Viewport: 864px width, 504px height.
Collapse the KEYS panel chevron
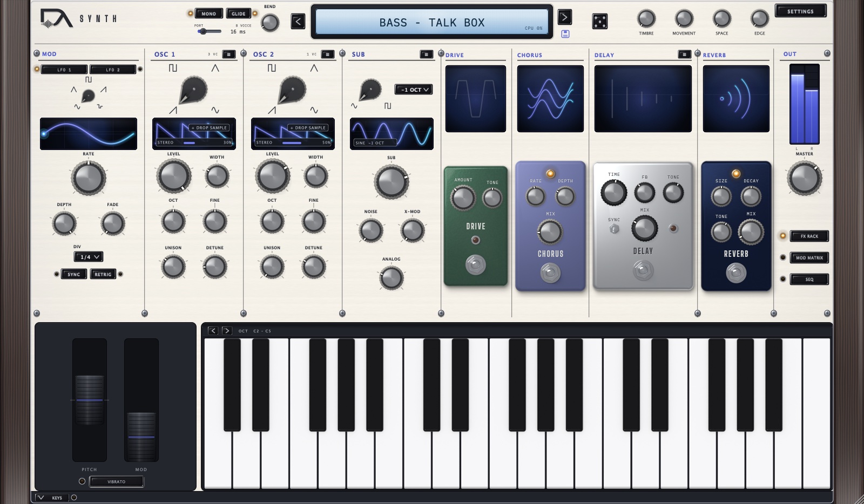40,498
